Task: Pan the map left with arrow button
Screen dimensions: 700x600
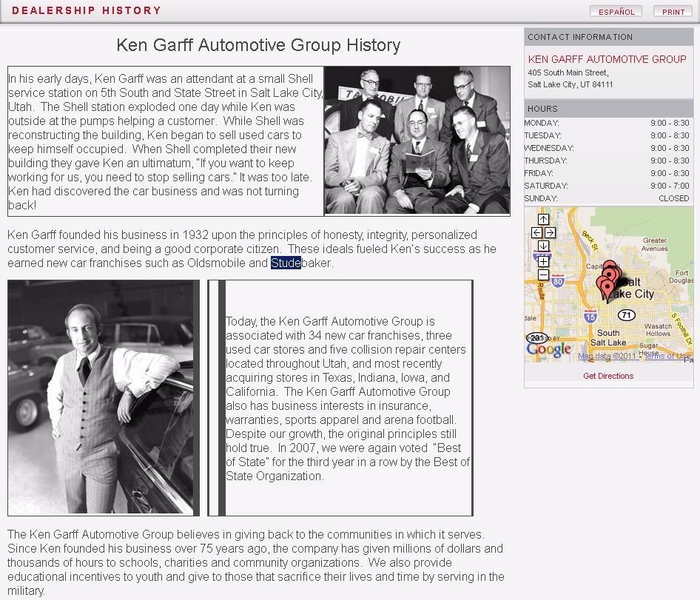Action: click(536, 232)
